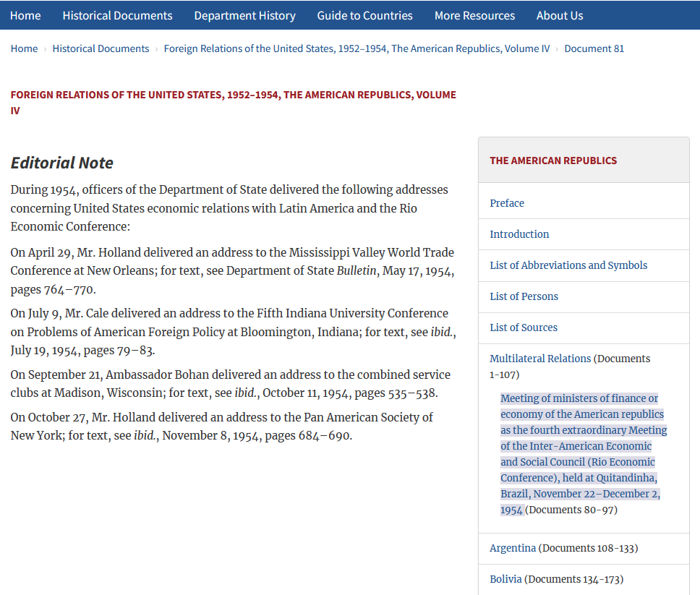Open the Multilateral Relations section link
This screenshot has width=700, height=595.
coord(540,359)
